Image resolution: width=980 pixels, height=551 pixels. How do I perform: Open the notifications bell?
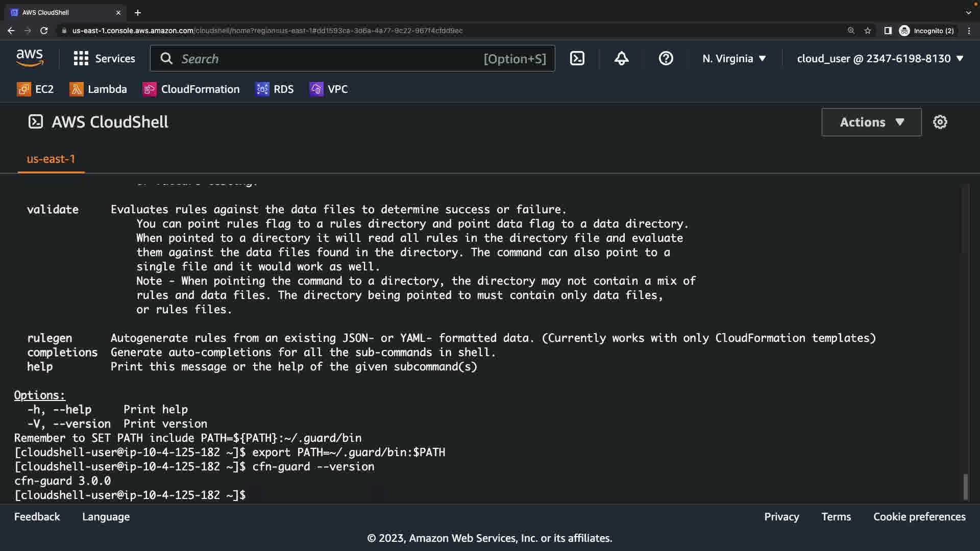tap(621, 59)
